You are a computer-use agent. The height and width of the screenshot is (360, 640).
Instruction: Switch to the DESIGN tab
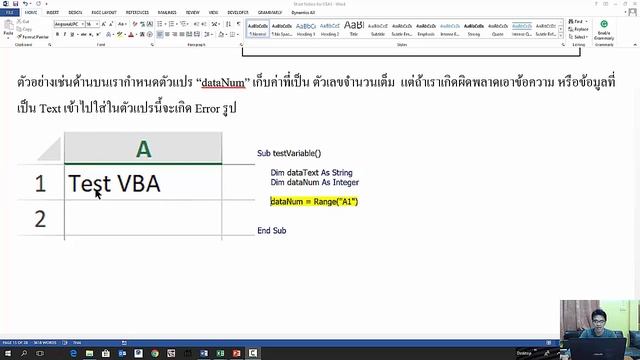[75, 13]
